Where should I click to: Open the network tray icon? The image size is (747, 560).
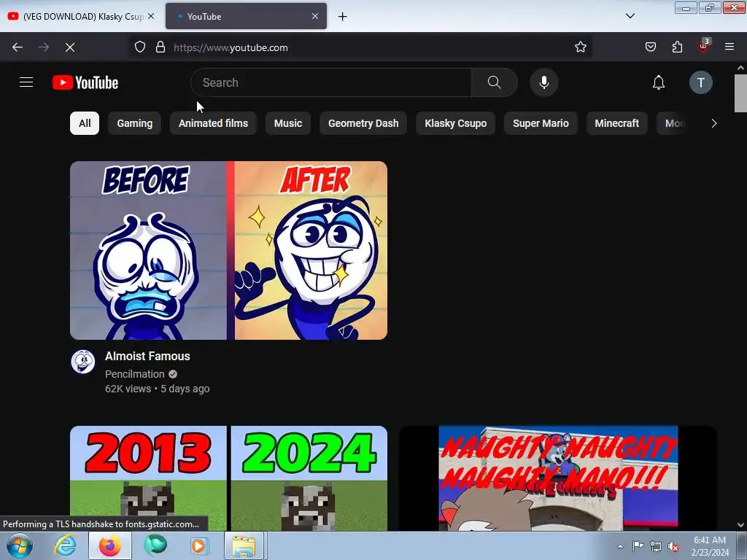[656, 547]
